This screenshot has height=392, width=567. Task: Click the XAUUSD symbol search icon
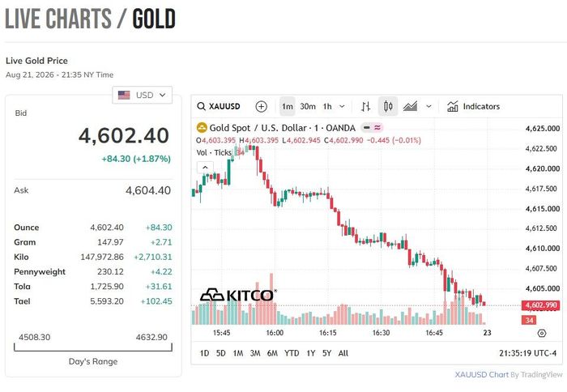[x=201, y=106]
